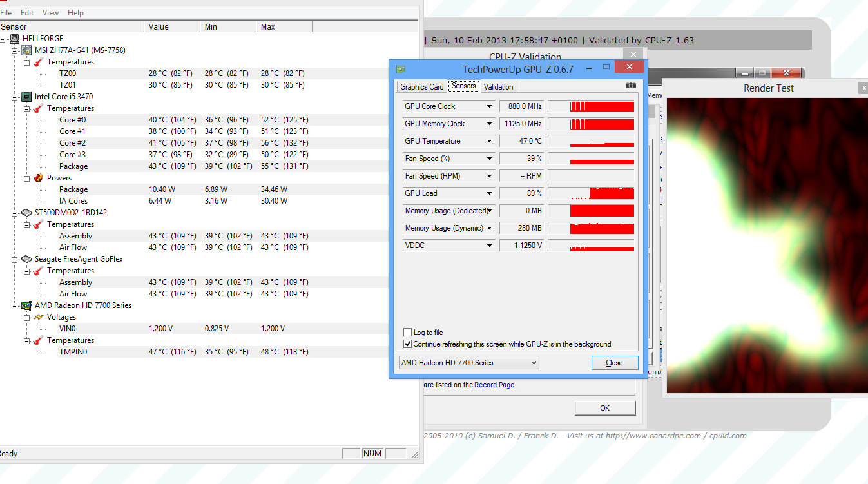868x484 pixels.
Task: Click the ST500DM002-1BD142 hard drive icon
Action: [27, 213]
